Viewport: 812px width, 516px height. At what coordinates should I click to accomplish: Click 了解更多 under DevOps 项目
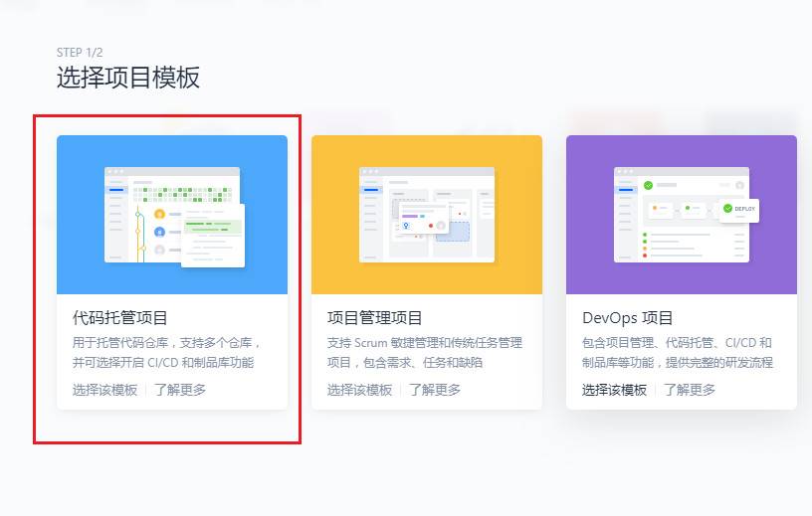click(690, 390)
